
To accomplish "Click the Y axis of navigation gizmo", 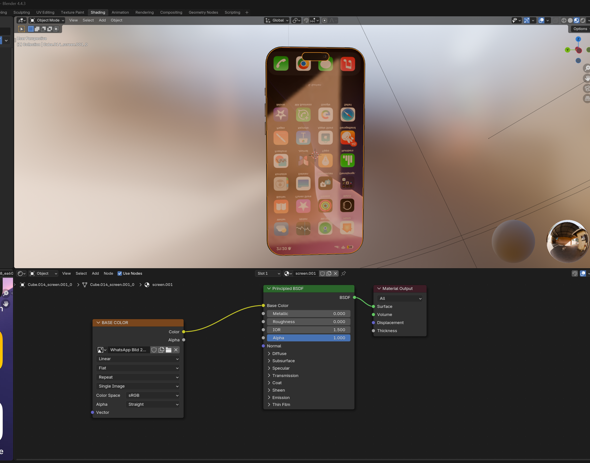I will click(568, 50).
